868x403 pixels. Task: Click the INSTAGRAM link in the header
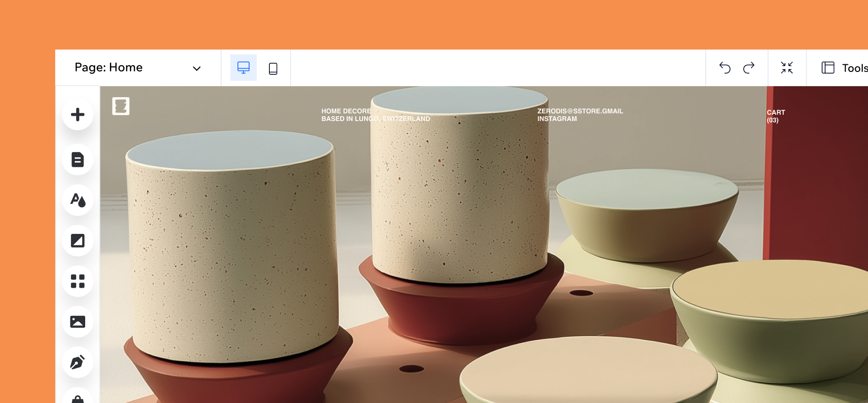pos(557,119)
